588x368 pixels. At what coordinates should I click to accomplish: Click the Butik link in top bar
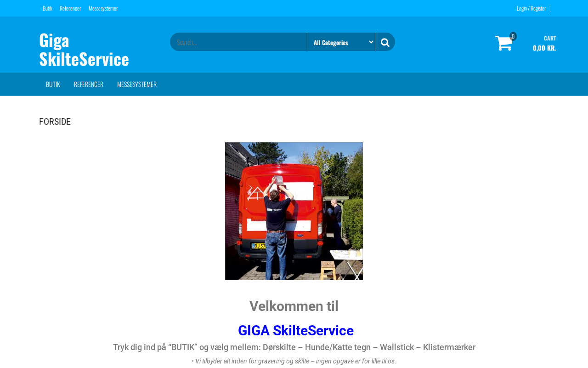47,8
